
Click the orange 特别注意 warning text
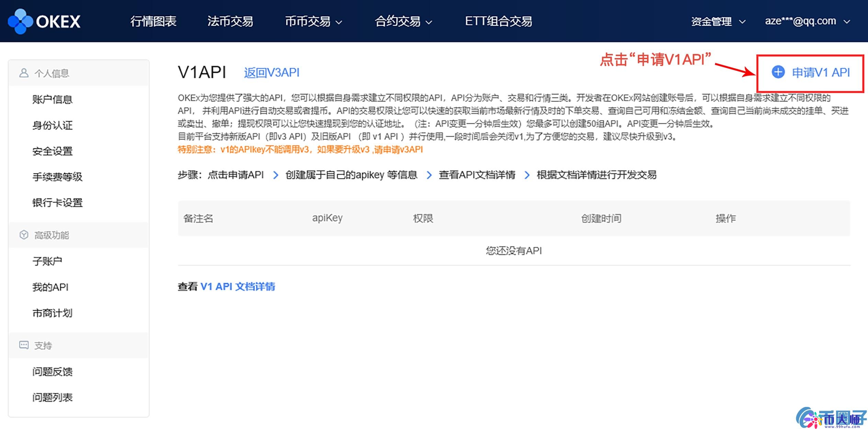point(300,150)
